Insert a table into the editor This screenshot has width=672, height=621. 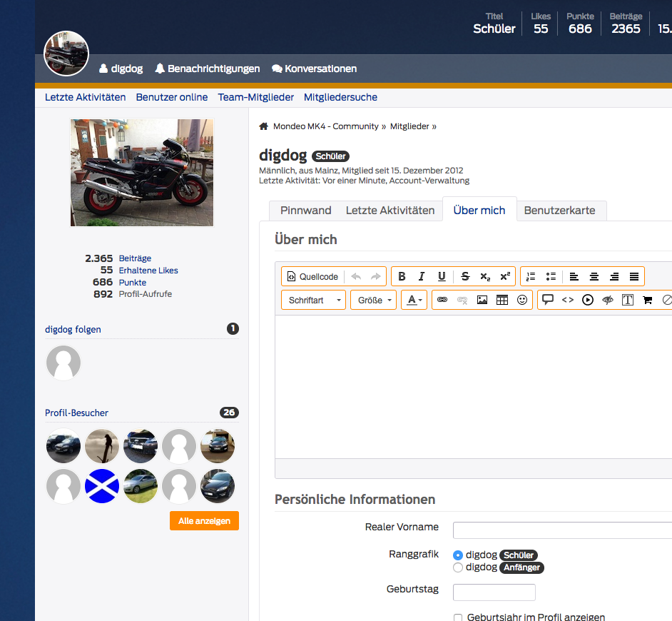point(502,301)
